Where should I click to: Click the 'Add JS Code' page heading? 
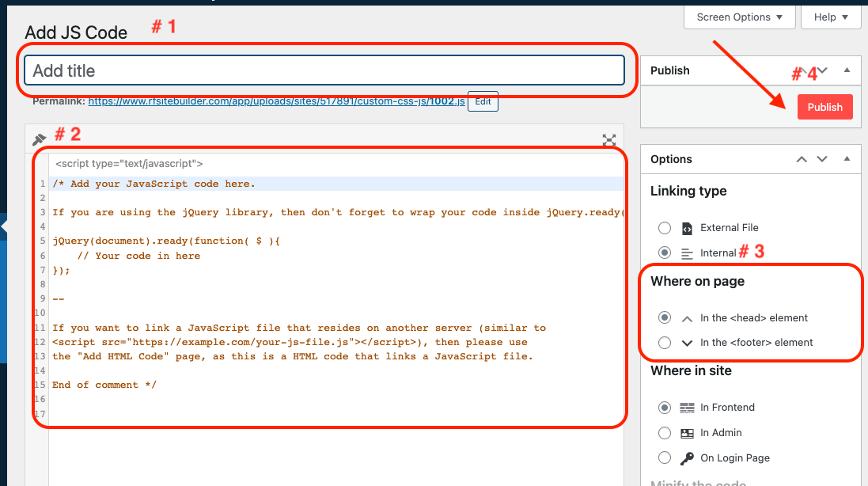click(x=76, y=32)
